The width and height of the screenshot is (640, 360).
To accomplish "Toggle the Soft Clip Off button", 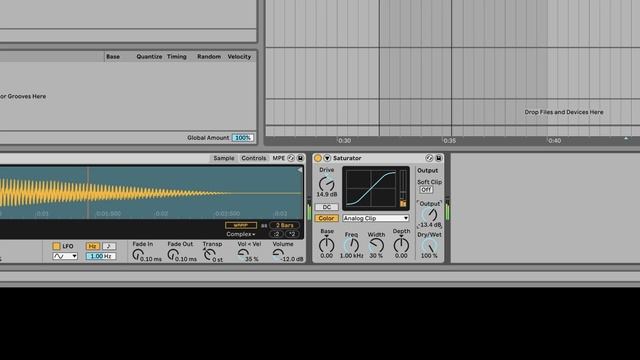I will pos(426,190).
